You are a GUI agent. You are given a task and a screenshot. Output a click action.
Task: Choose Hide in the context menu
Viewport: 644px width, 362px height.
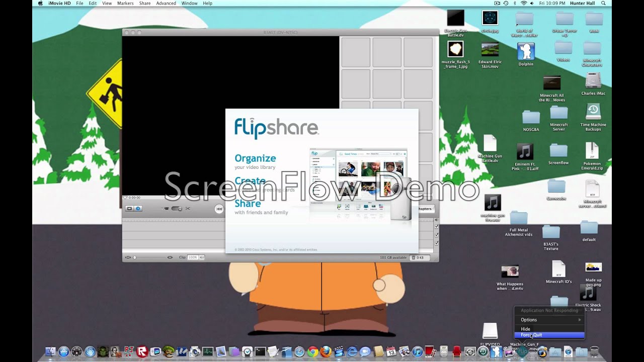549,329
